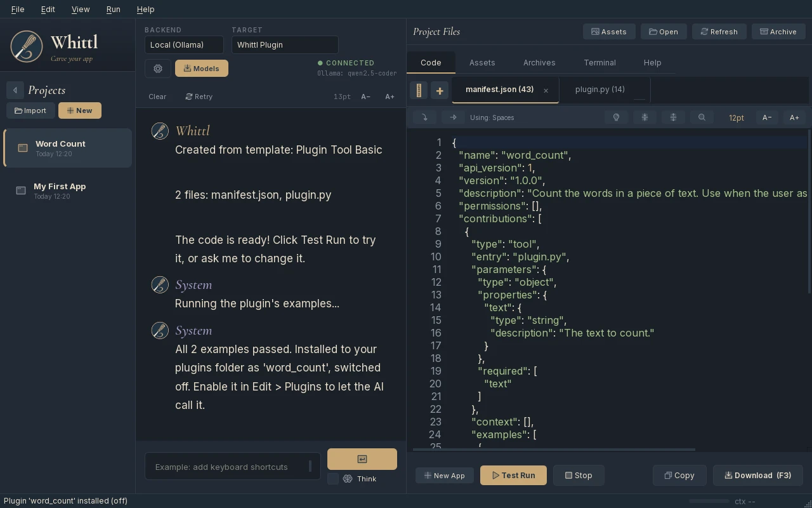Increase editor font with A+ button

click(x=794, y=117)
